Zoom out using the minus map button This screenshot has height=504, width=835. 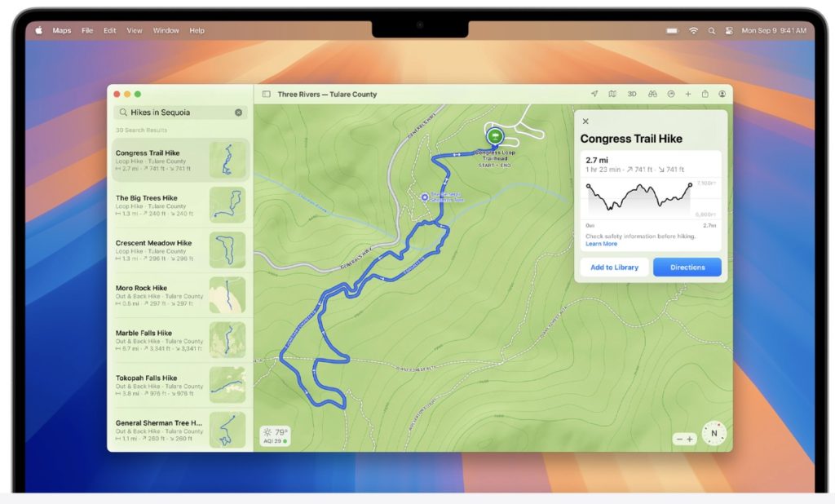coord(679,439)
